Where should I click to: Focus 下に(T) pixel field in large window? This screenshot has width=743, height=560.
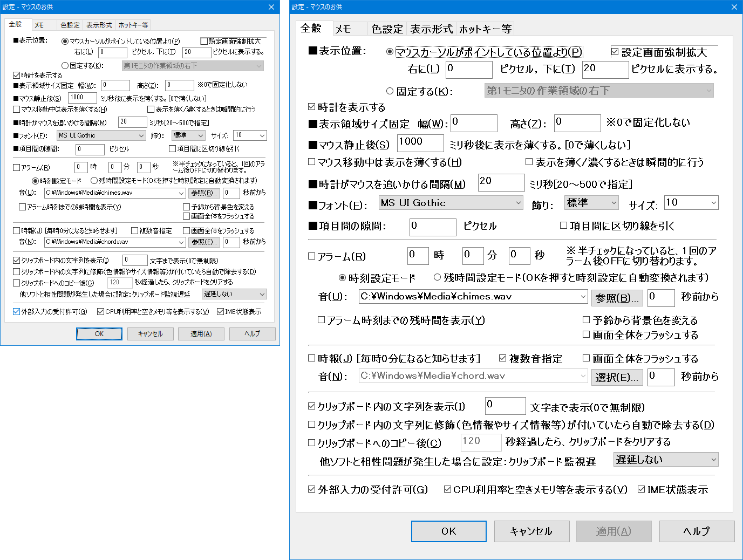tap(605, 69)
